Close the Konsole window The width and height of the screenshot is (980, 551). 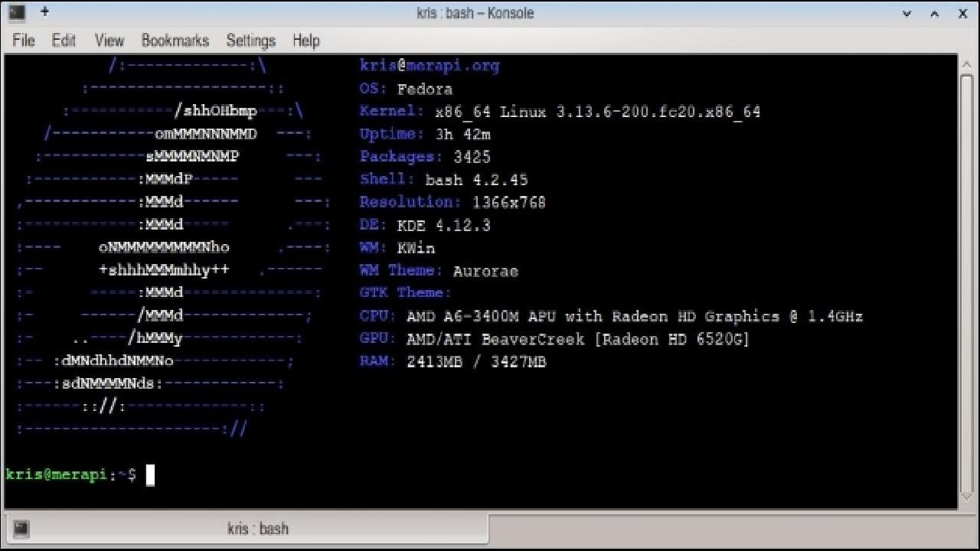click(x=963, y=13)
